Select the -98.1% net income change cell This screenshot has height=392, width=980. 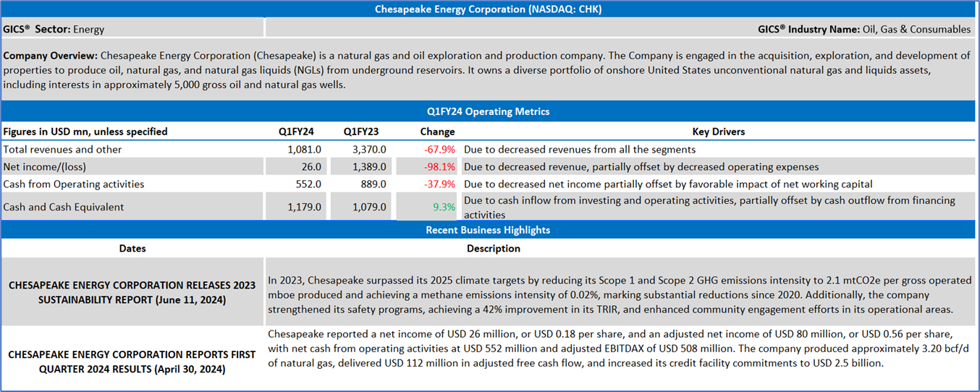439,167
